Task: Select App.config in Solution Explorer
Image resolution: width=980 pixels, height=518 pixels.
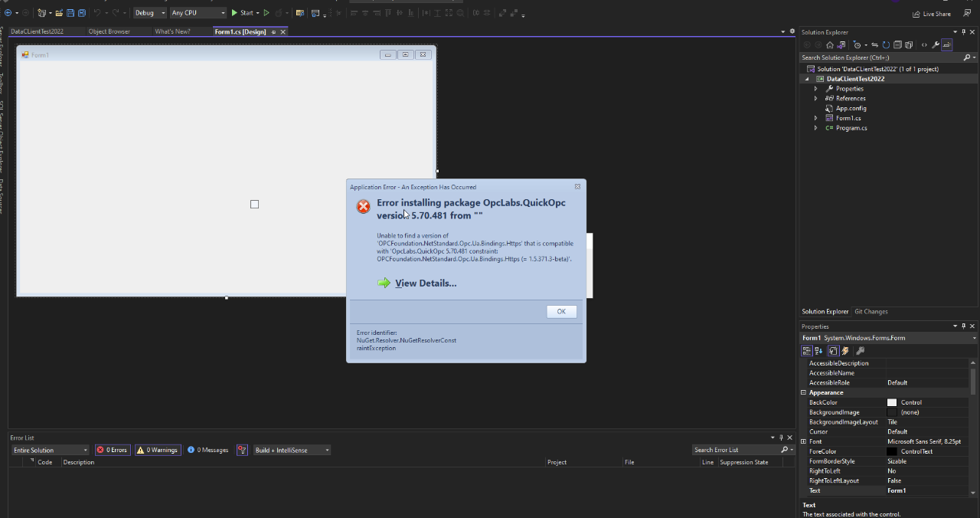Action: tap(851, 108)
